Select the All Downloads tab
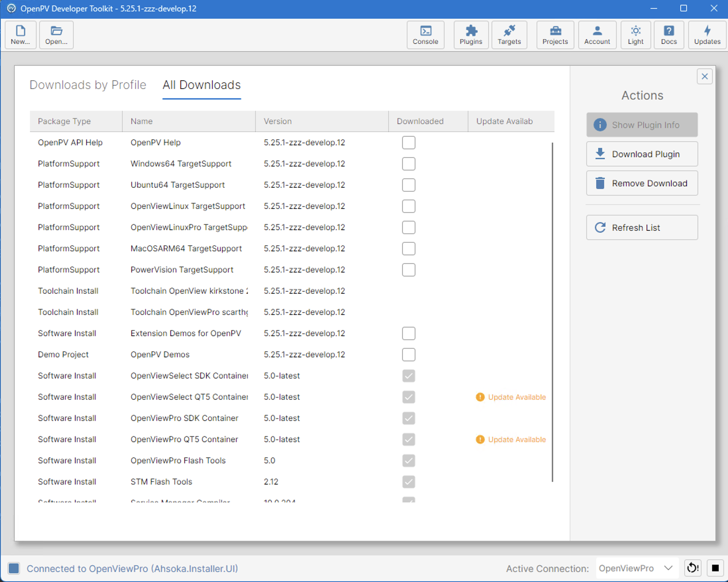This screenshot has width=728, height=582. tap(202, 85)
